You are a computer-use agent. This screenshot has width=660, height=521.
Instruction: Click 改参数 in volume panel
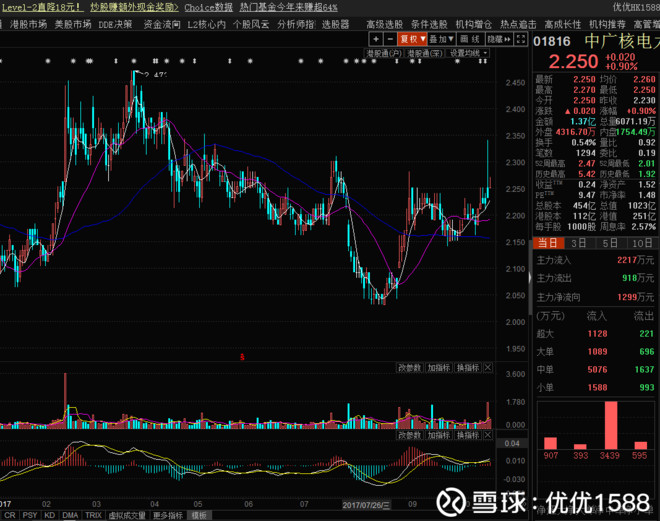pos(410,368)
